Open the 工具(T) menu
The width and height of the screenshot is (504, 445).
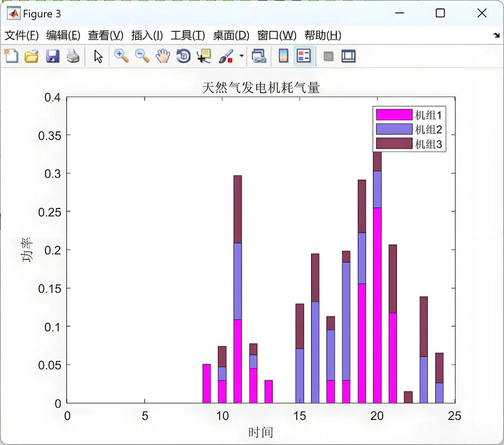(x=188, y=34)
